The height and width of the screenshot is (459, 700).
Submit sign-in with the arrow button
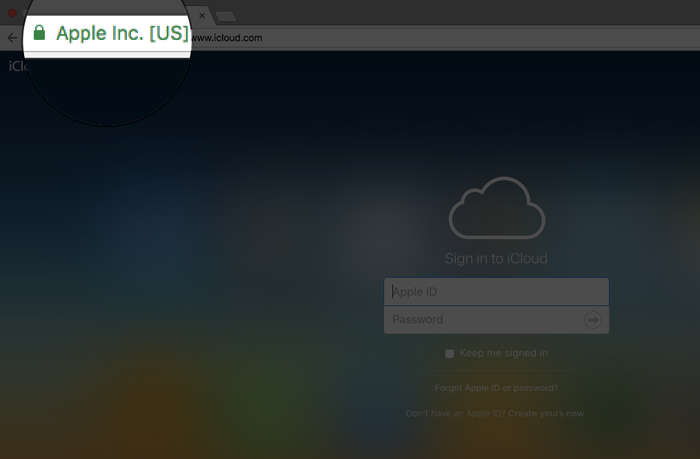pyautogui.click(x=592, y=320)
